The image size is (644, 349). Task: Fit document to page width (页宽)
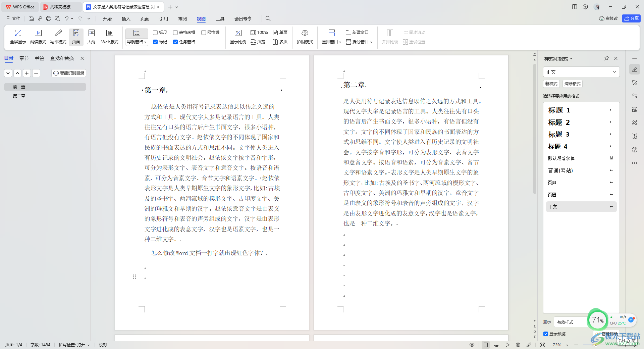pos(258,42)
